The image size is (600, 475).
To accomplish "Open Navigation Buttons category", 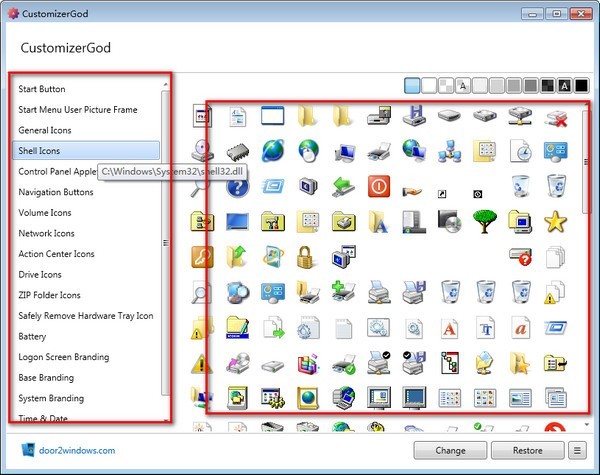I will [56, 192].
